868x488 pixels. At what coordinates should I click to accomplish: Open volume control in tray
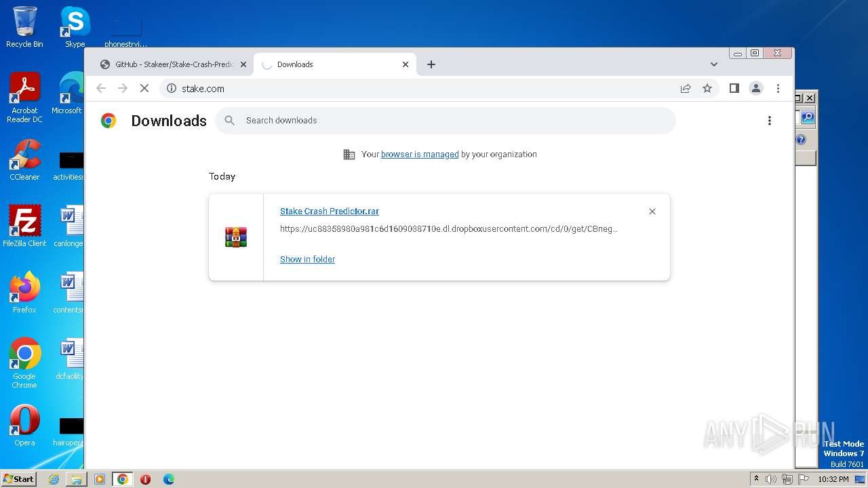click(x=771, y=479)
